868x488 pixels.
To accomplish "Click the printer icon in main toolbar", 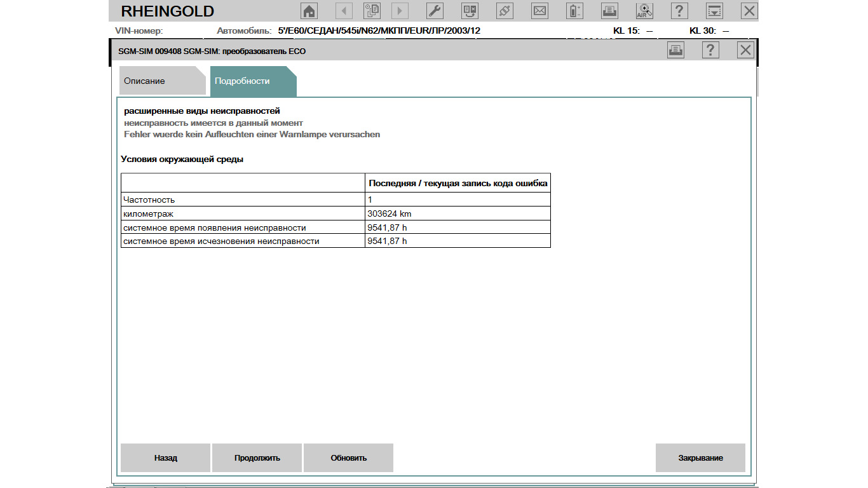I will click(x=609, y=11).
